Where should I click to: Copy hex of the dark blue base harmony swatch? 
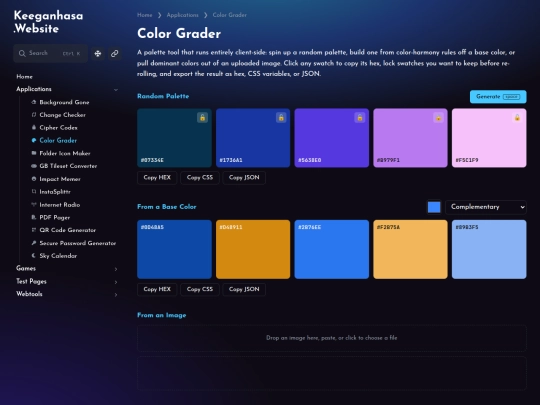point(174,249)
